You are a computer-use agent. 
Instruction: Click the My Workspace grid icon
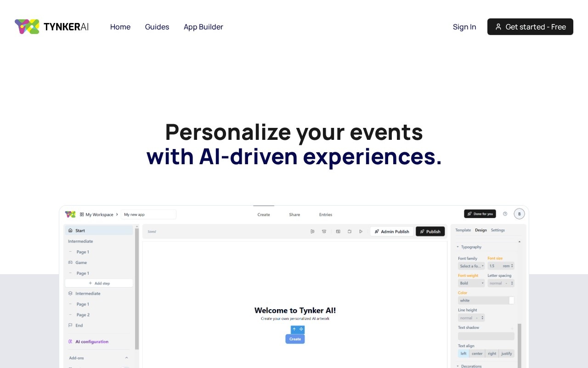(82, 214)
